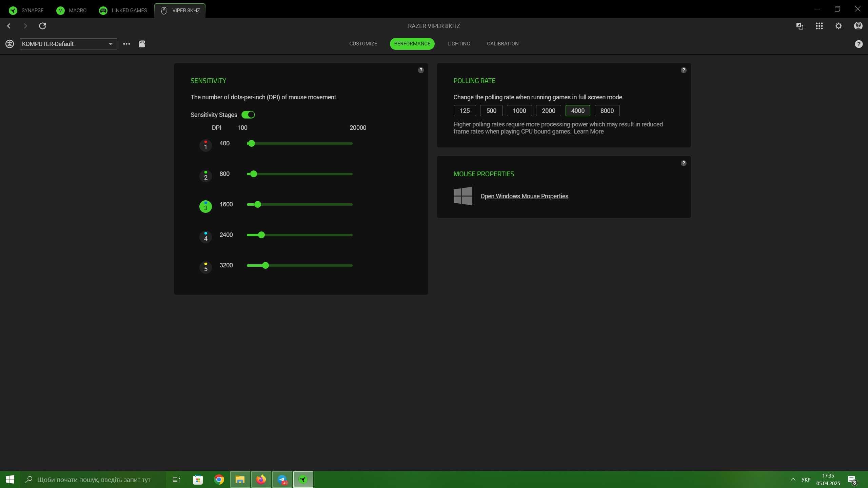
Task: Click Razer Synapse taskbar icon
Action: [x=303, y=480]
